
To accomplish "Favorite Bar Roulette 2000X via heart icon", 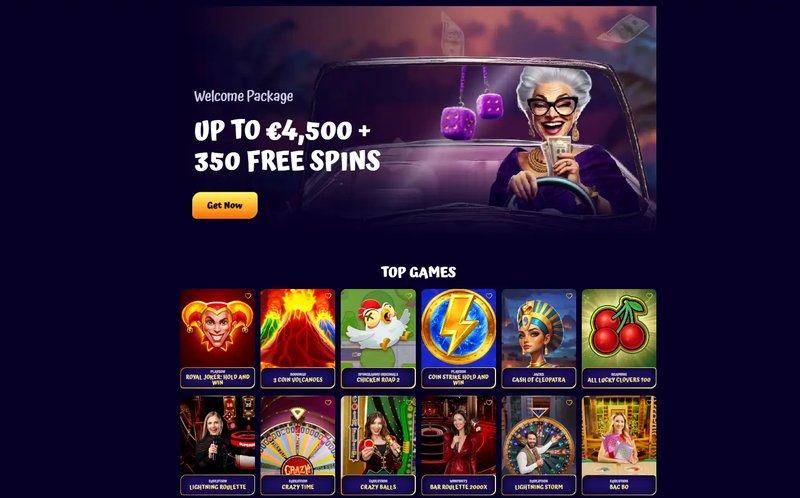I will (x=489, y=403).
